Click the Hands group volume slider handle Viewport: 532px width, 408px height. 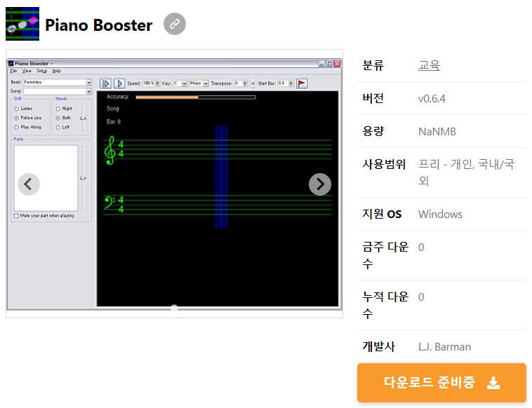click(83, 118)
